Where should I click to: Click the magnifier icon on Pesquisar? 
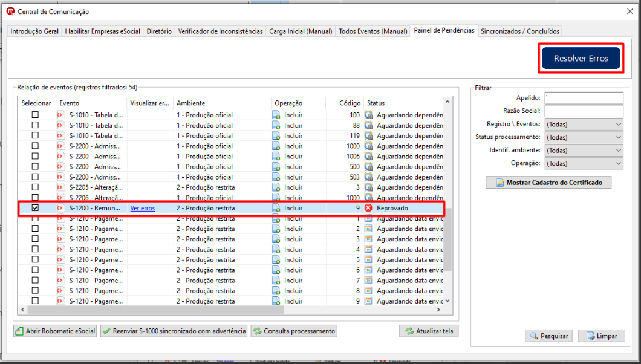(x=534, y=336)
